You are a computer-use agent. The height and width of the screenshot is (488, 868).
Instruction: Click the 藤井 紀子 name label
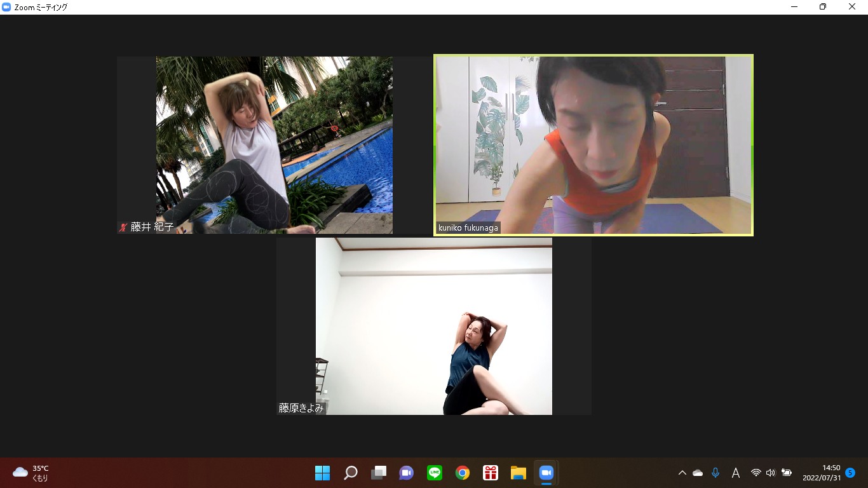[x=152, y=227]
